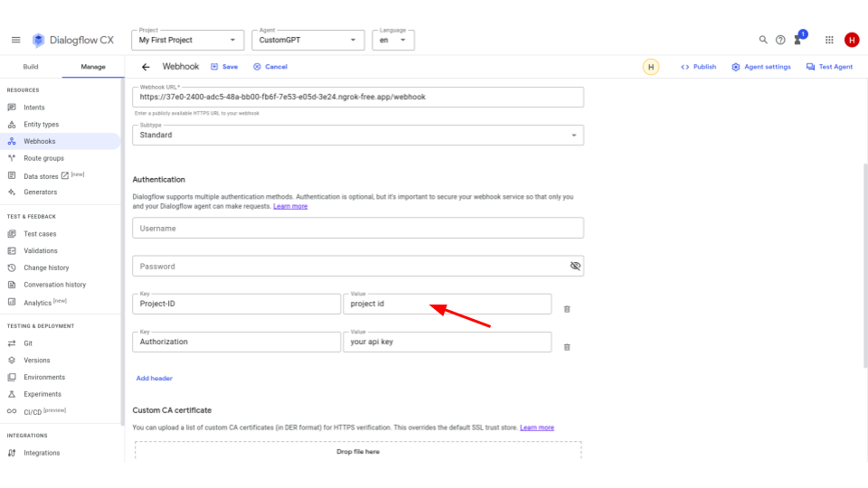Click the Password field
Image resolution: width=868 pixels, height=488 pixels.
[358, 266]
